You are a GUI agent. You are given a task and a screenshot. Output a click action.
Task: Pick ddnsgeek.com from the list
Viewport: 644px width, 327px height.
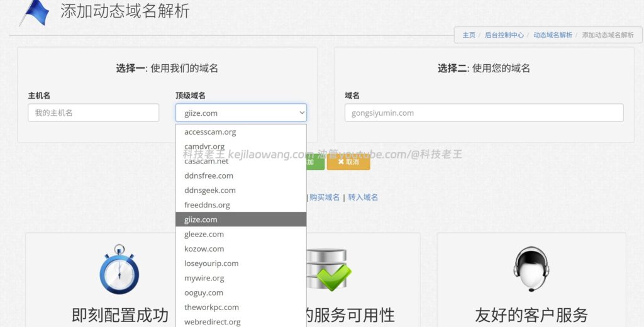(241, 190)
